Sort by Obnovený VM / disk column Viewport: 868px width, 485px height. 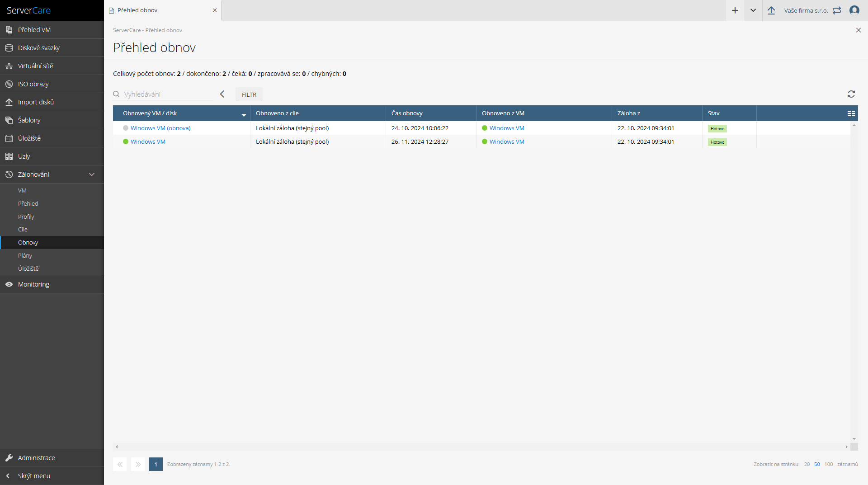tap(182, 113)
